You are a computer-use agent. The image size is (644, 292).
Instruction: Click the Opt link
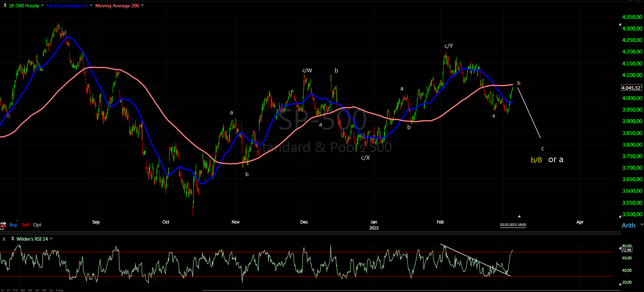pyautogui.click(x=37, y=225)
